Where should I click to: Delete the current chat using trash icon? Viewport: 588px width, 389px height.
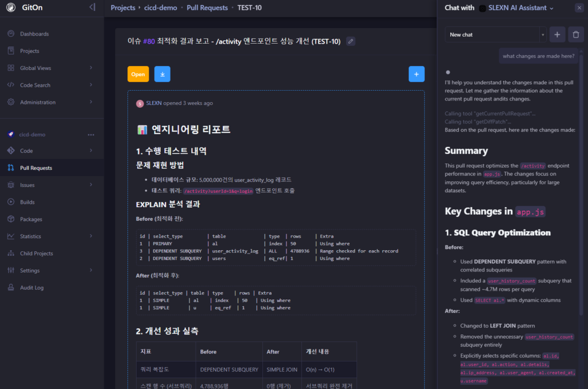pyautogui.click(x=576, y=34)
